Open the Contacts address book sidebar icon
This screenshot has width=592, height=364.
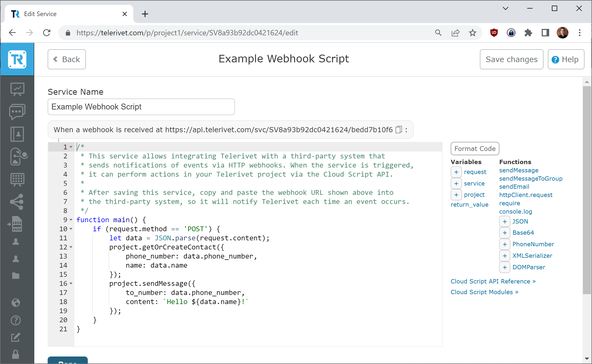pos(17,134)
